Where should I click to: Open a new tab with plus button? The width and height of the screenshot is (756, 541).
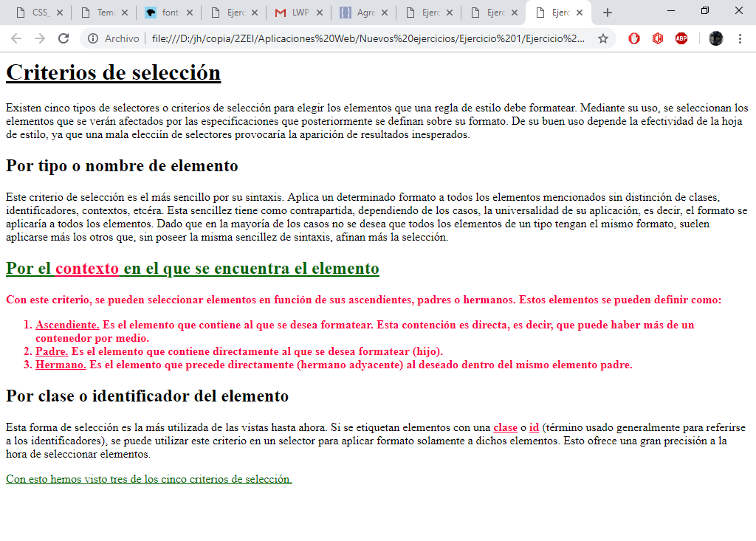[x=608, y=13]
